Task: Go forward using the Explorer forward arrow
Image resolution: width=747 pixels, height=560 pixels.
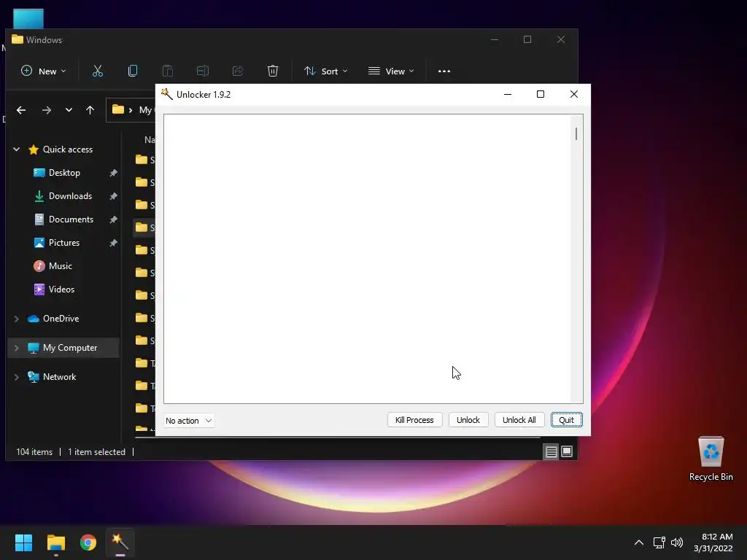Action: [x=46, y=110]
